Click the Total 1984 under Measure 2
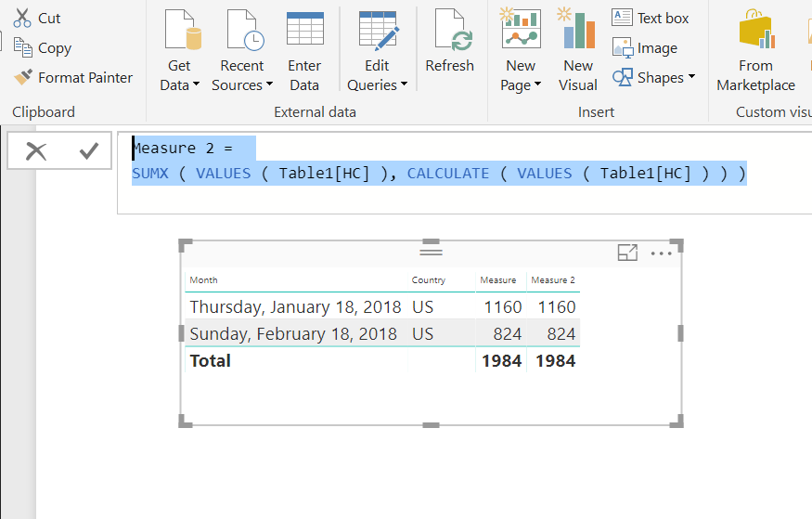 click(x=555, y=360)
